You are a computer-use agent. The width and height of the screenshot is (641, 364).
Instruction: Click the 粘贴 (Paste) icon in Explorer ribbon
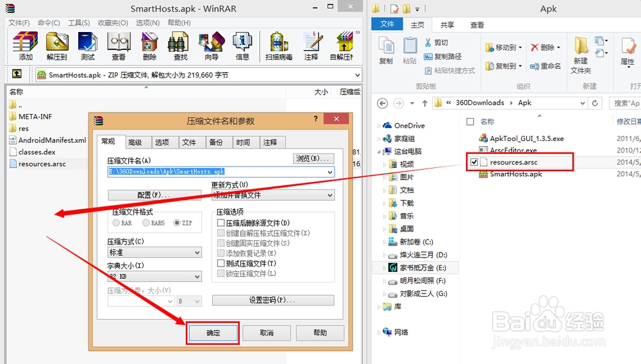click(x=410, y=51)
